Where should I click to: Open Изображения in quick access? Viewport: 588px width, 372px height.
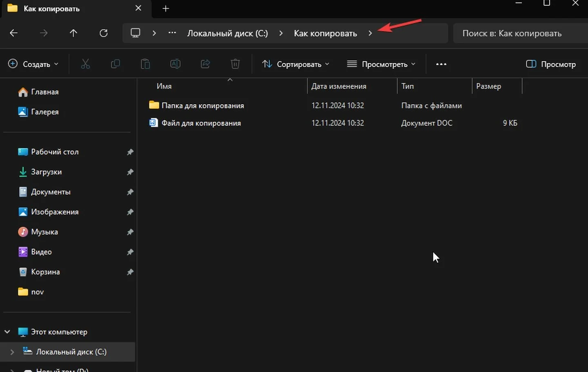click(55, 212)
